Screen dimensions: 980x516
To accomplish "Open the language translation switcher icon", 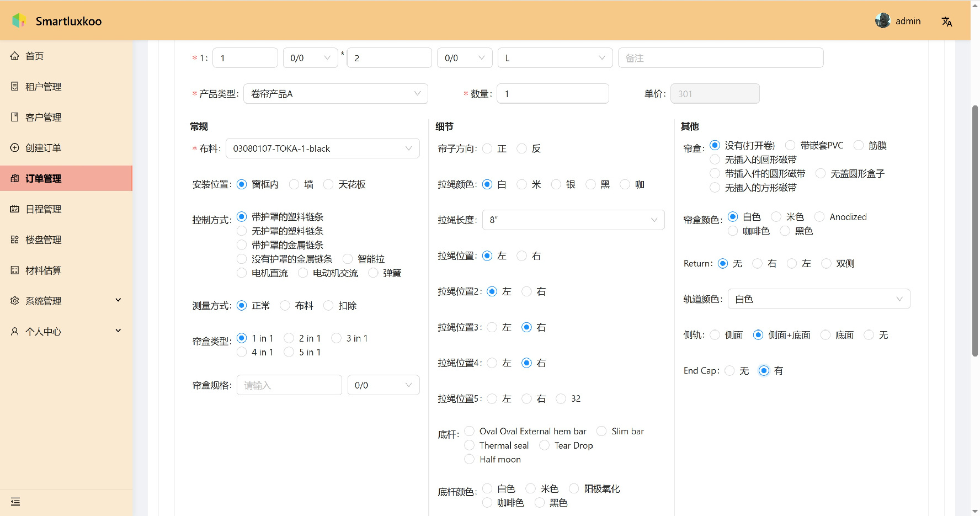I will pos(947,22).
